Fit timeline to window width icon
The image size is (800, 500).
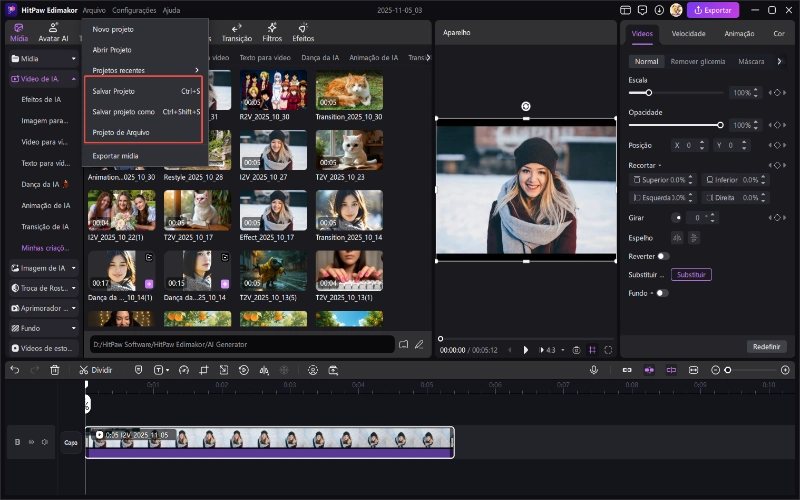(693, 370)
